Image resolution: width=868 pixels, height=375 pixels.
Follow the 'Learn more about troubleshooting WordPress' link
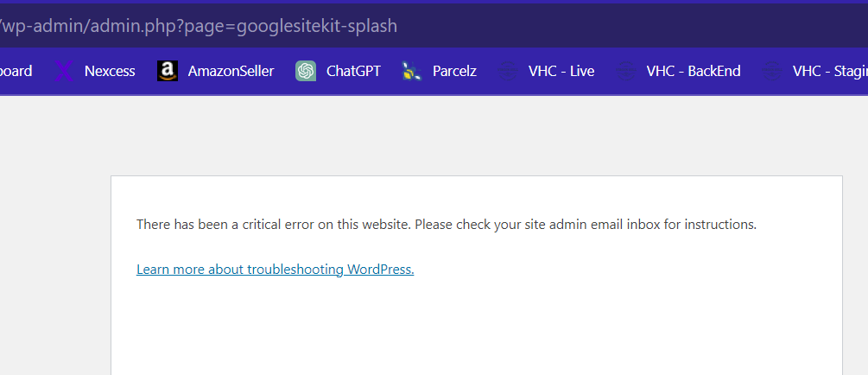(276, 270)
